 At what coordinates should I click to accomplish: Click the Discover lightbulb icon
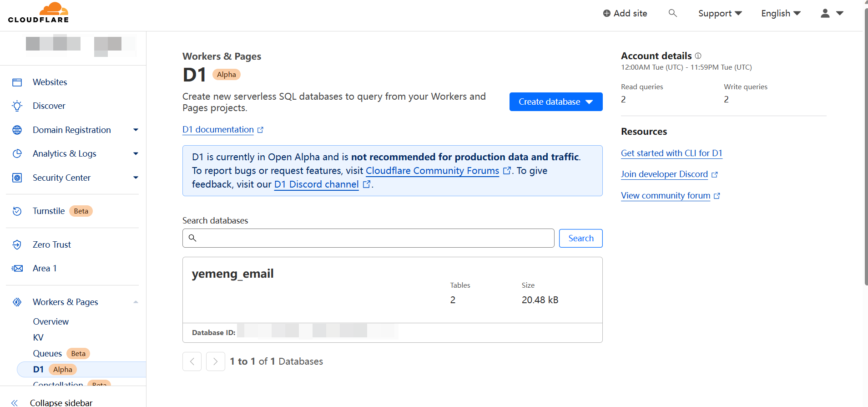17,106
